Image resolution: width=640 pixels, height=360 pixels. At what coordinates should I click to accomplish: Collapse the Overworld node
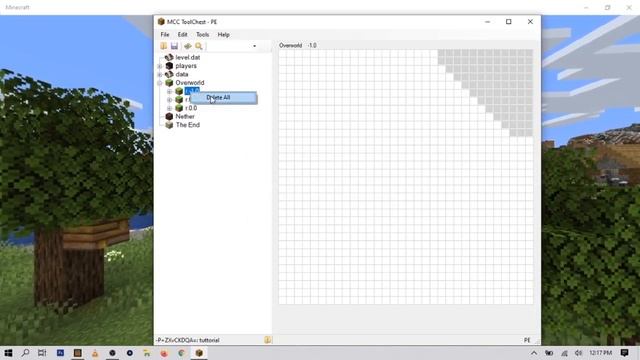[160, 83]
